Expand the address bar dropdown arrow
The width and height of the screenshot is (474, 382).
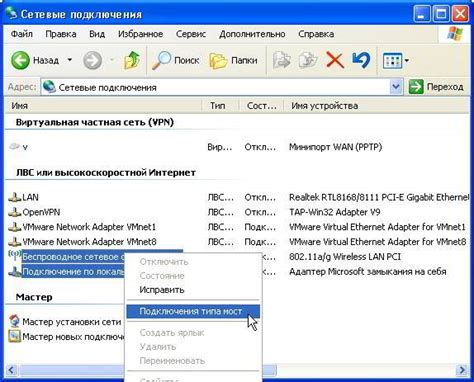tap(396, 87)
